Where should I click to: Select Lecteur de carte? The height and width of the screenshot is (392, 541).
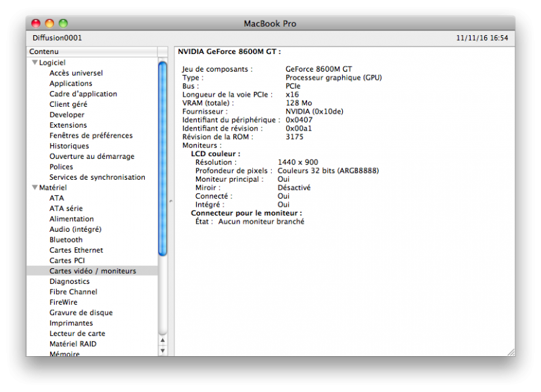77,334
